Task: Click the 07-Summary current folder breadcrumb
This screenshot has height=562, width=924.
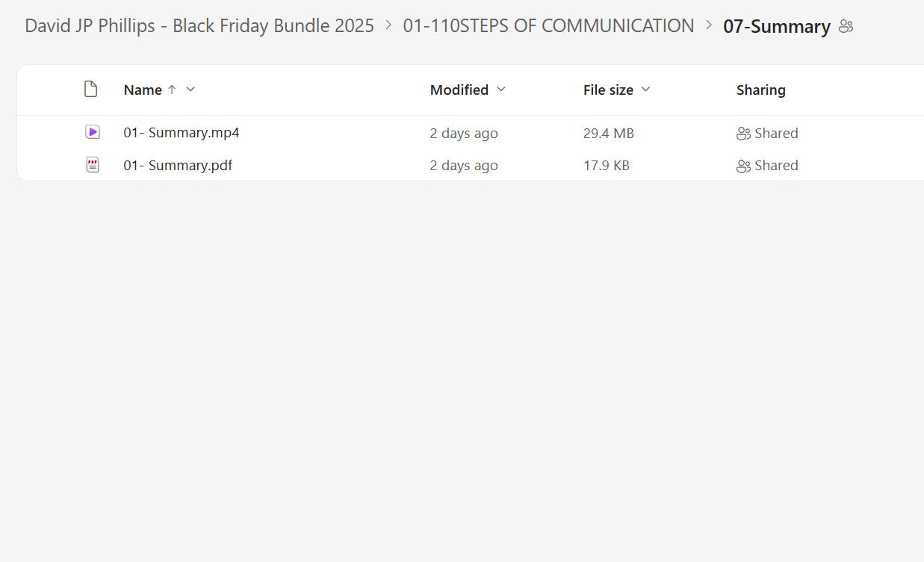Action: pos(776,27)
